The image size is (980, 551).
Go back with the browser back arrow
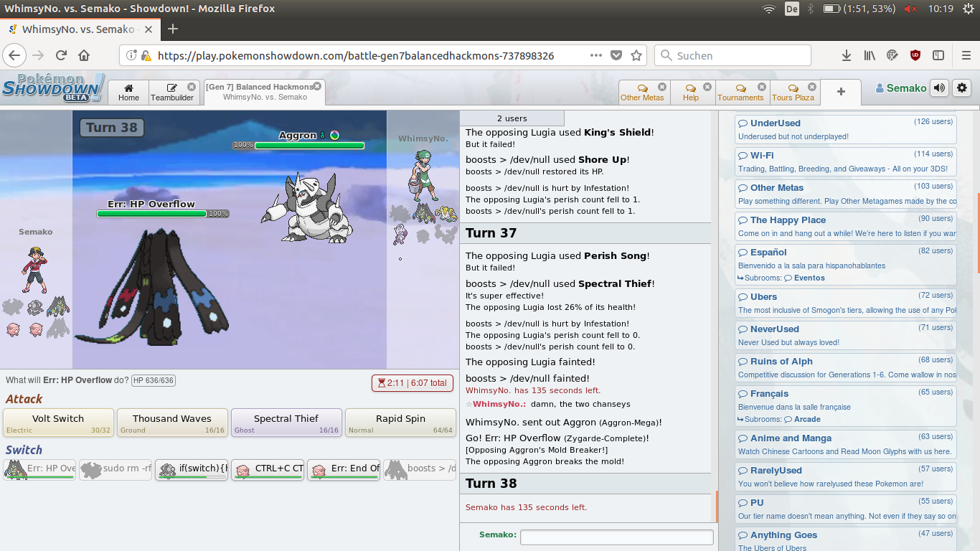14,55
